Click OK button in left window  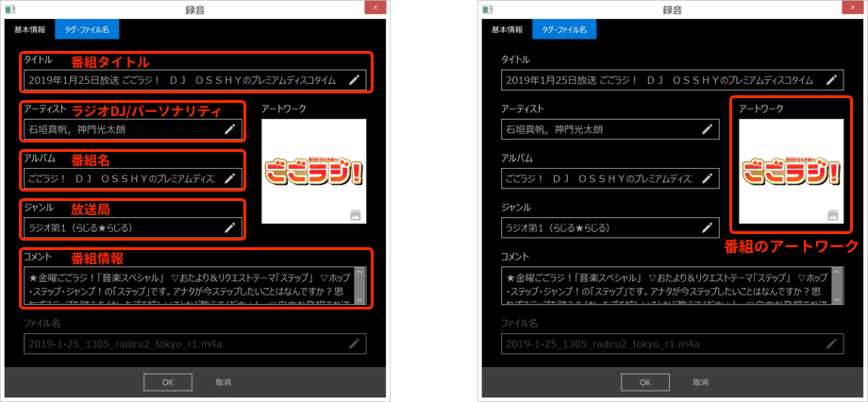click(168, 382)
